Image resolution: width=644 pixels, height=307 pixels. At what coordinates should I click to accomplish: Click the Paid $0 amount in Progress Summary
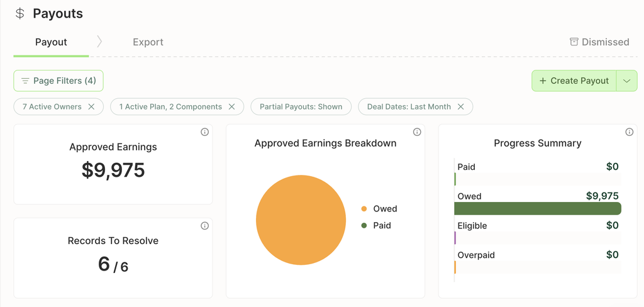point(613,167)
